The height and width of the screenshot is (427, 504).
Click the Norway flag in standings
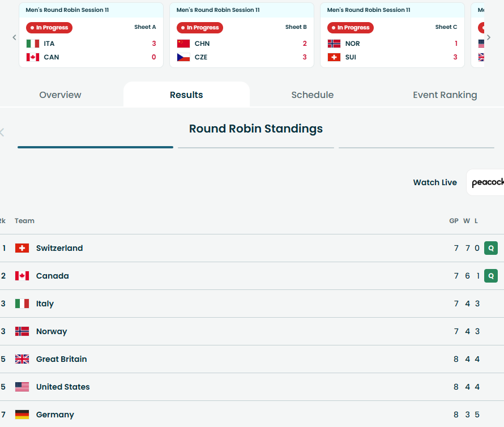[x=22, y=331]
